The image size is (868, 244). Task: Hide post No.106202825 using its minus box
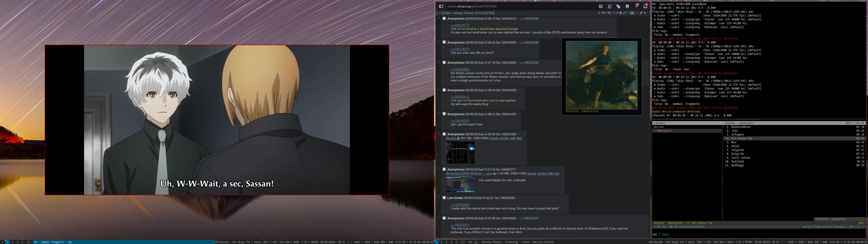pyautogui.click(x=438, y=42)
